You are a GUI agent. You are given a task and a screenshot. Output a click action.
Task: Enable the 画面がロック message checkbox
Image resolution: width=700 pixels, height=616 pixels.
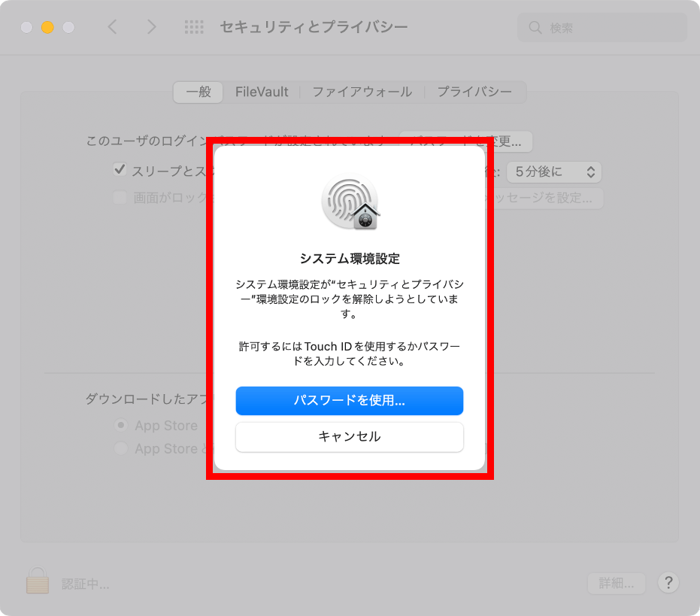tap(120, 197)
